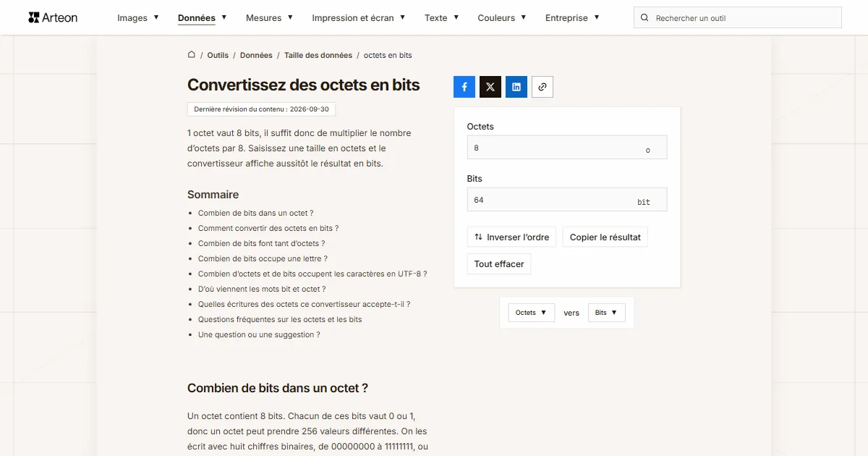Go to the Outils breadcrumb
This screenshot has width=868, height=456.
218,55
